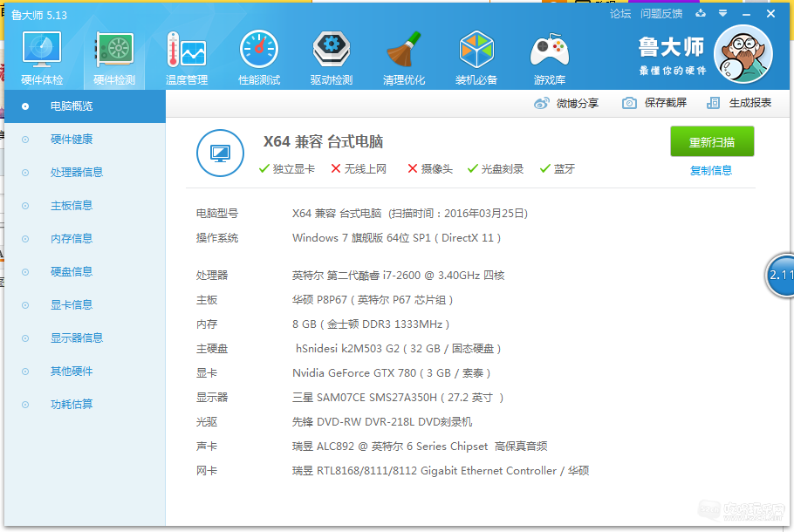Open 内存信息 in the sidebar

86,239
